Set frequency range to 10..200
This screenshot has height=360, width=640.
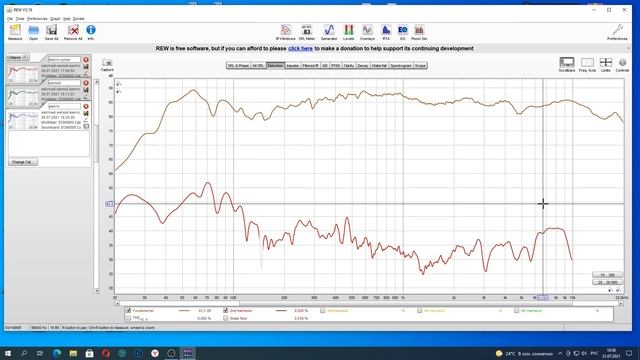click(607, 275)
